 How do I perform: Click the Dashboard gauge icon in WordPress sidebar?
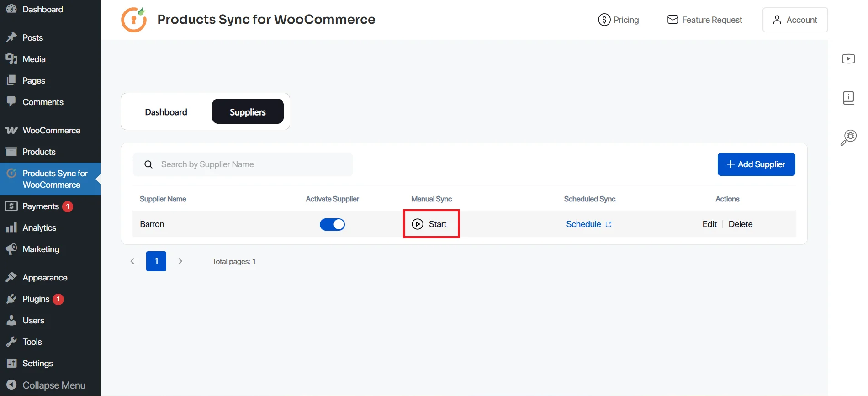[x=11, y=9]
